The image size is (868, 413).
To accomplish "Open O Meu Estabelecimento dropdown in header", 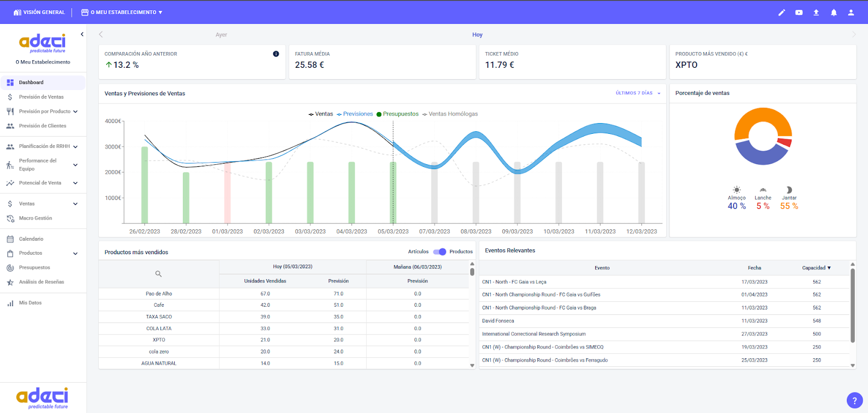I will pyautogui.click(x=122, y=12).
